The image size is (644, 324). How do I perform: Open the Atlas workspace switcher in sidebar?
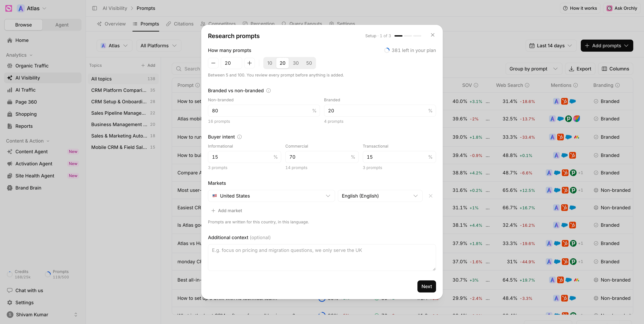(x=32, y=8)
